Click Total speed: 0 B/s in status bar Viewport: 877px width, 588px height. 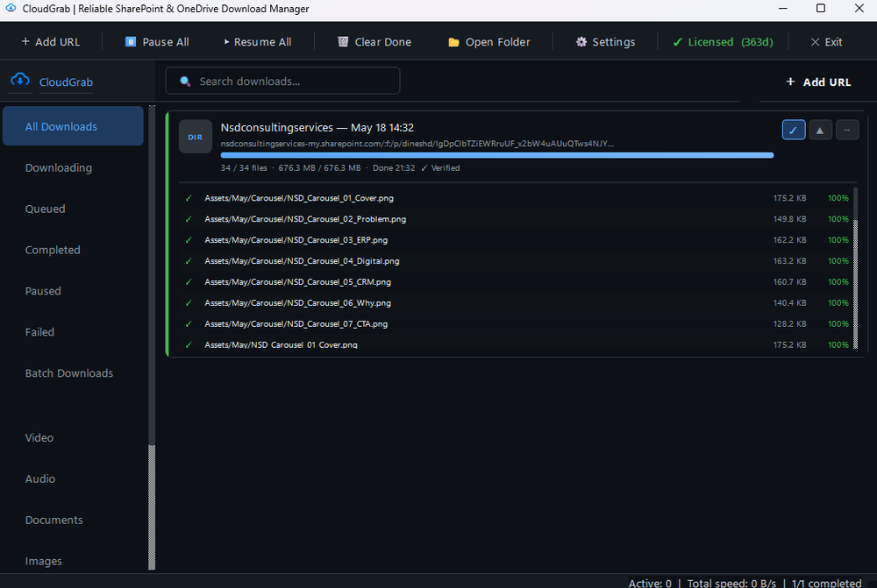(x=731, y=583)
